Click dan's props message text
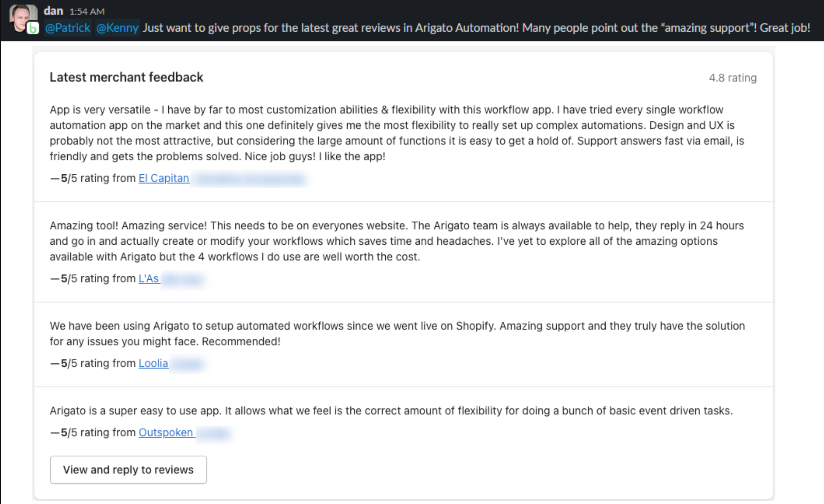Image resolution: width=824 pixels, height=504 pixels. [x=476, y=28]
